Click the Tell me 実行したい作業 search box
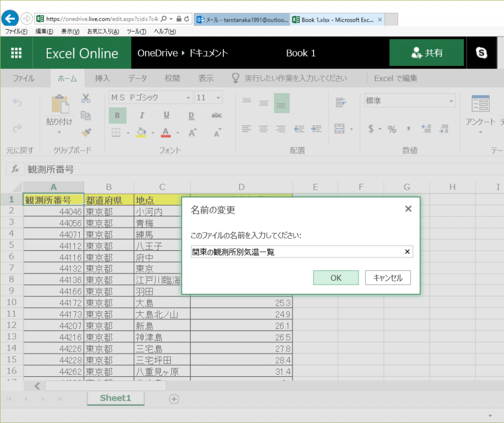This screenshot has height=423, width=504. coord(296,78)
